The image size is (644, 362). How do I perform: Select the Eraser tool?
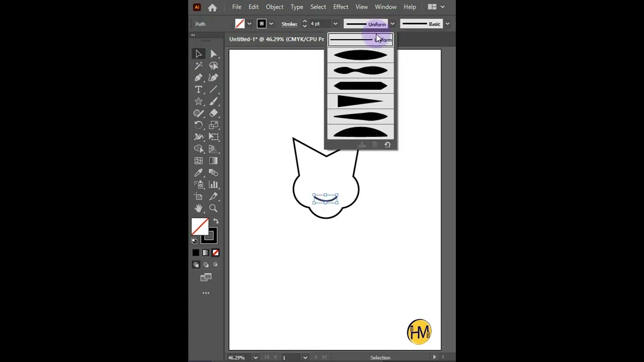[x=213, y=113]
